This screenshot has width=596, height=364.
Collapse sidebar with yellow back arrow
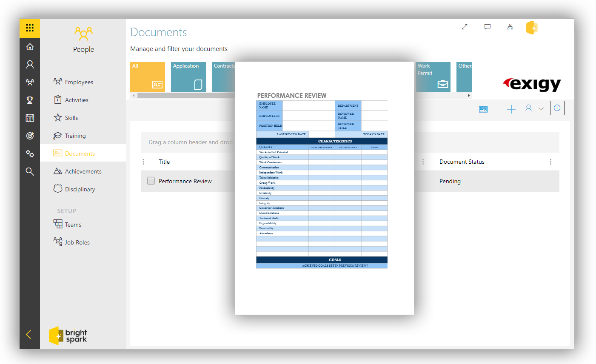[29, 334]
